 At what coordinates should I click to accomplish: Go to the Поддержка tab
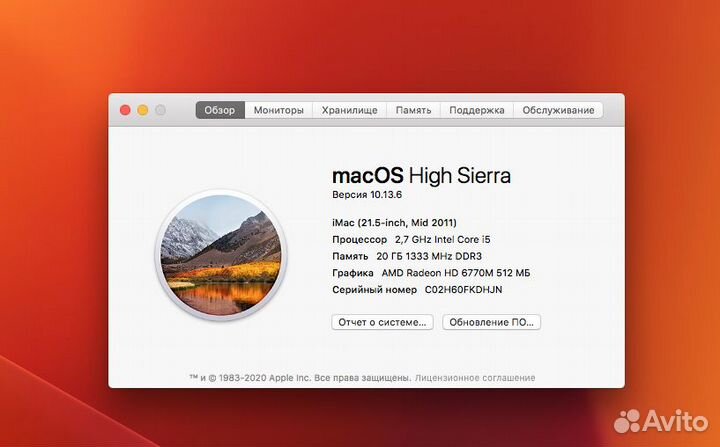[x=477, y=110]
